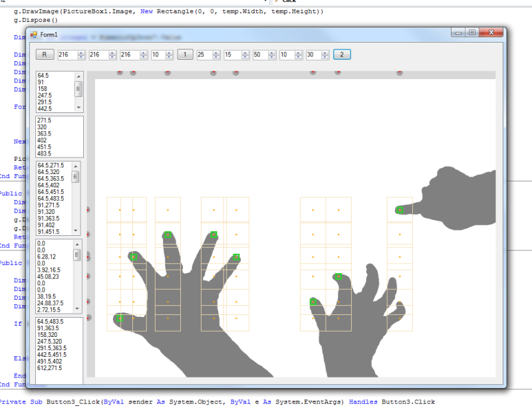This screenshot has width=532, height=414.
Task: Select the "158" list row
Action: 43,89
